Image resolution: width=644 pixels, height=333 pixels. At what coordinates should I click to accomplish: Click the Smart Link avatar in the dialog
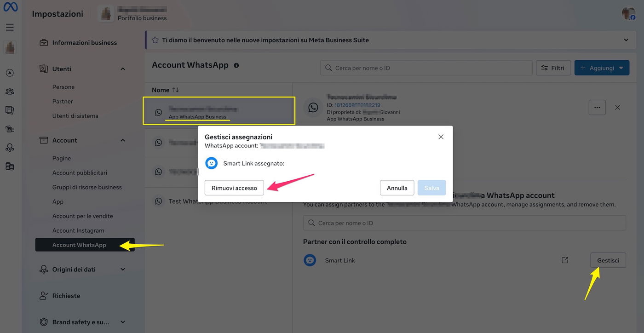(x=211, y=163)
